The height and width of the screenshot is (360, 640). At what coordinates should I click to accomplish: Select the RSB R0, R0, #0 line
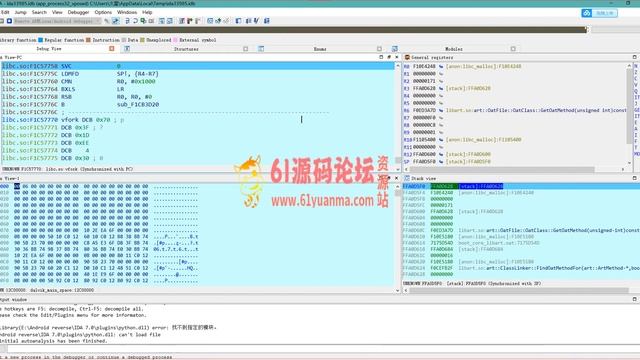pos(197,97)
